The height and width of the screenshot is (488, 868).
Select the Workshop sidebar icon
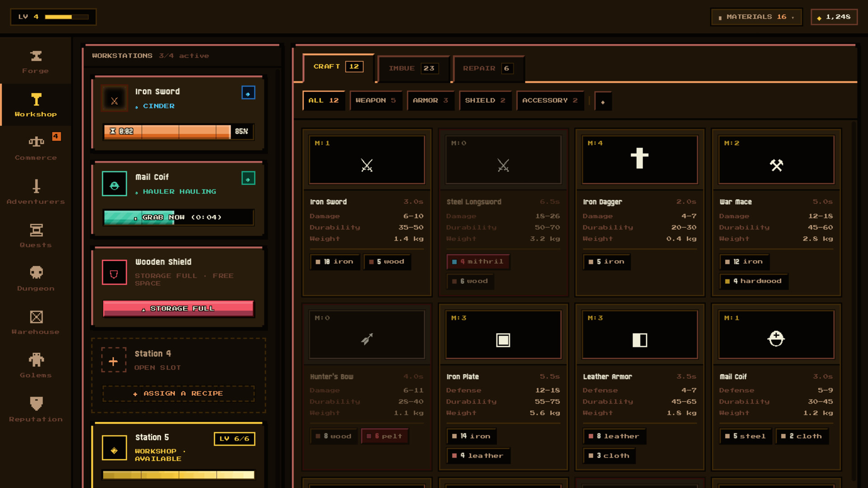coord(36,99)
